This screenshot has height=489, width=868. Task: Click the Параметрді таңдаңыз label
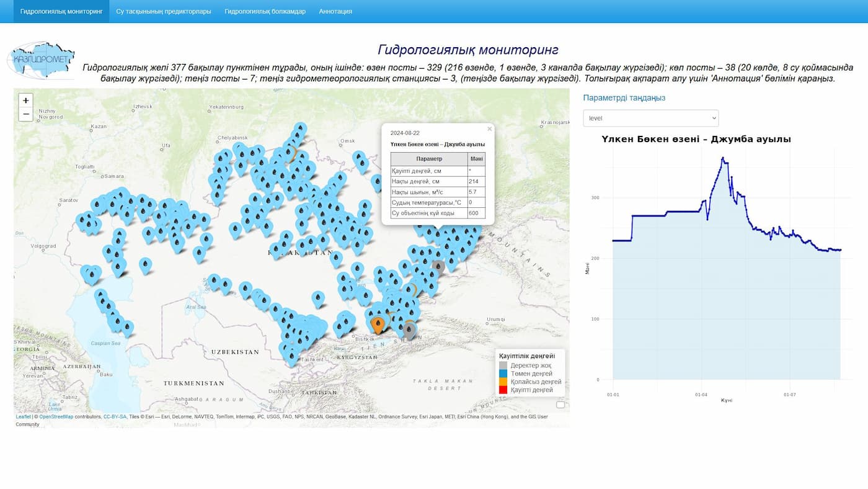[x=624, y=98]
